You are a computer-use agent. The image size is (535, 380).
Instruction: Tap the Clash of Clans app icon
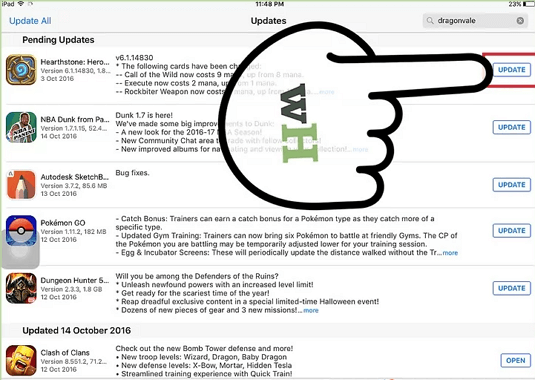click(21, 360)
